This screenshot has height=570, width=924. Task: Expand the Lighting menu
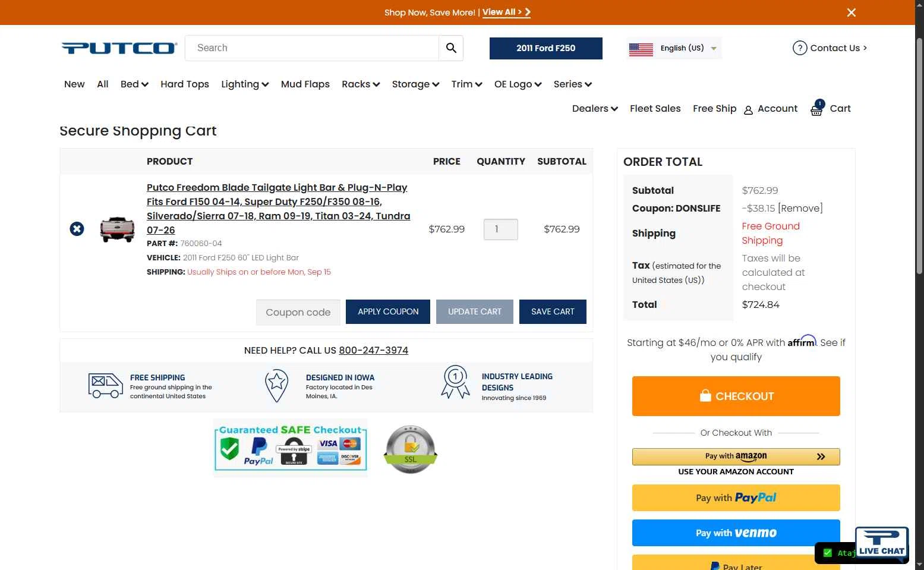coord(245,84)
